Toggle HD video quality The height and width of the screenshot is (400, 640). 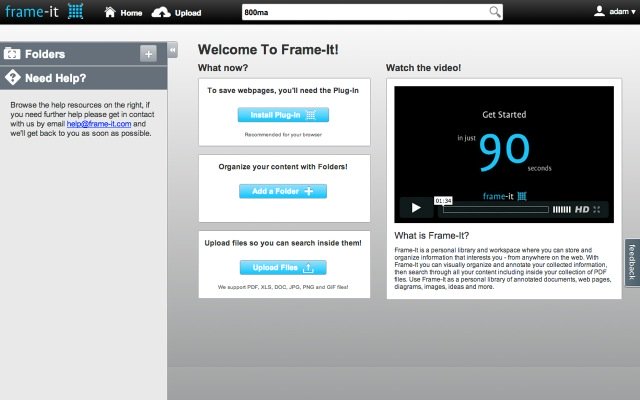point(582,209)
